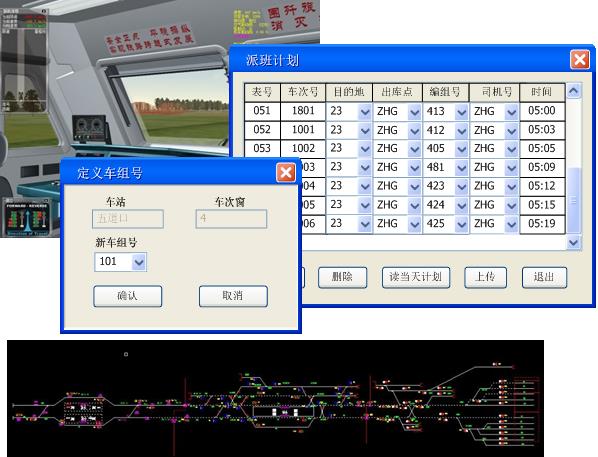Click the 删除 button
The width and height of the screenshot is (598, 457).
coord(342,277)
